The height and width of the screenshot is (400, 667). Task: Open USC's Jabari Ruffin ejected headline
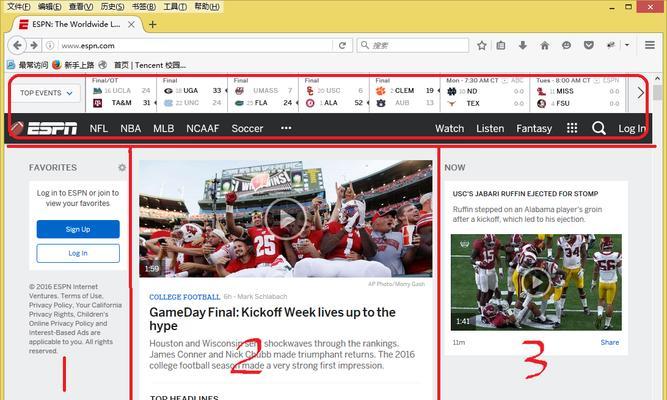point(525,194)
